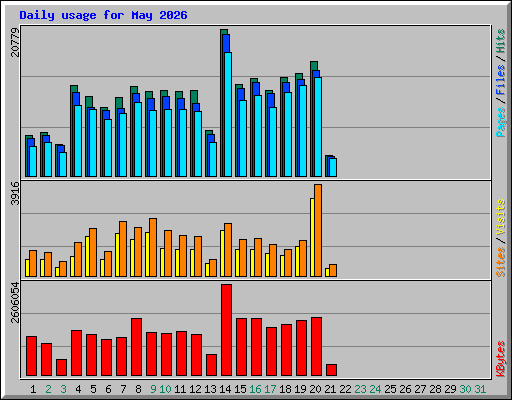Click day 26 on the x-axis
Viewport: 512px width, 400px height.
tap(405, 389)
